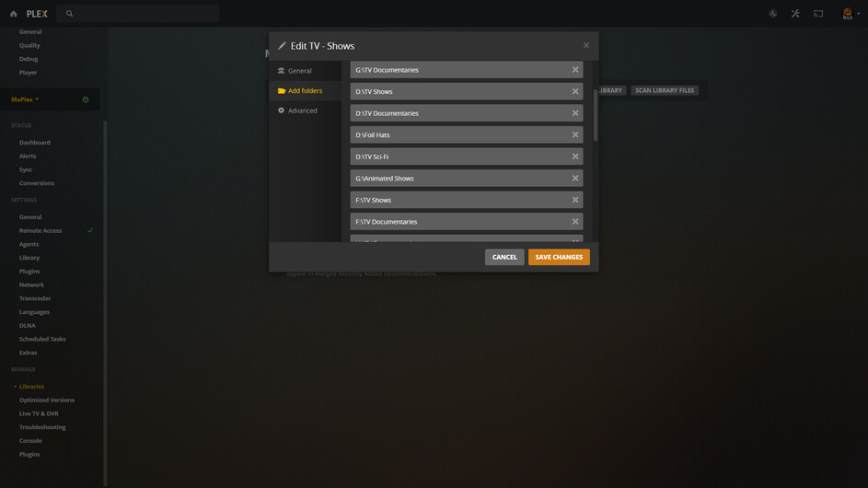The height and width of the screenshot is (488, 868).
Task: Open Optimized Versions
Action: pyautogui.click(x=47, y=400)
